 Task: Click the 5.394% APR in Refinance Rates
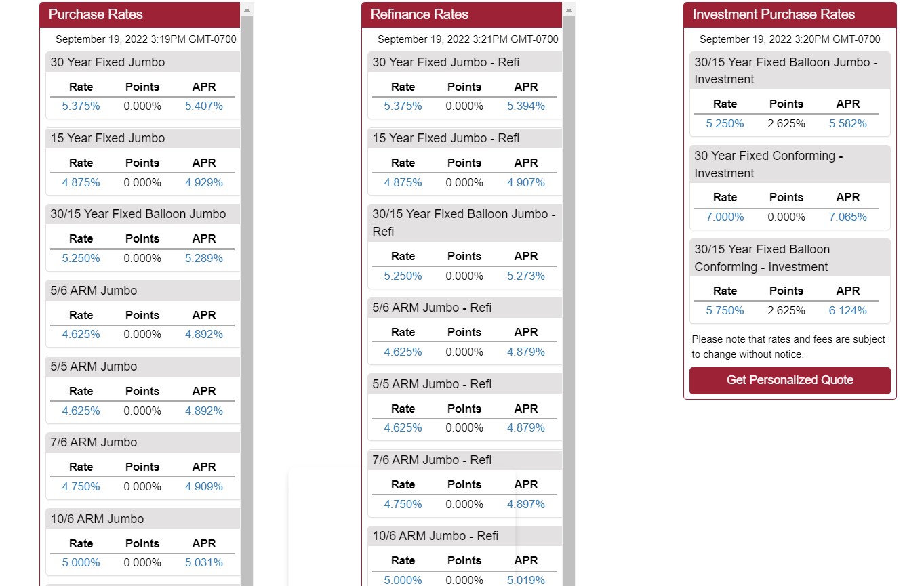pyautogui.click(x=525, y=106)
